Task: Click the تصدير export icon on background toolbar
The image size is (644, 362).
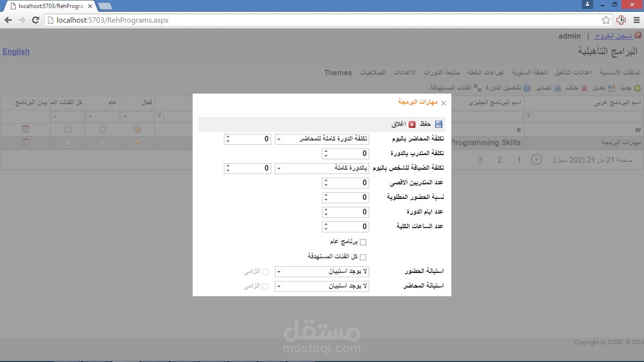Action: coord(557,88)
